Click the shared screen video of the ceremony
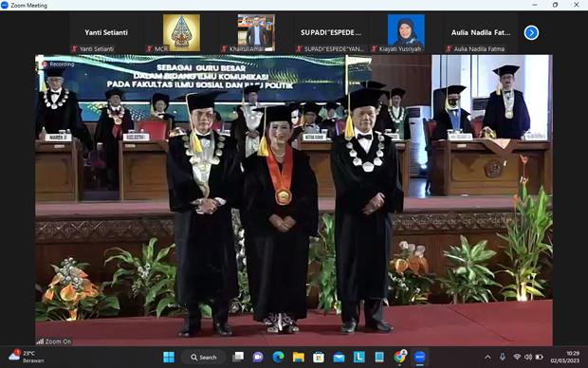The image size is (588, 368). click(294, 200)
